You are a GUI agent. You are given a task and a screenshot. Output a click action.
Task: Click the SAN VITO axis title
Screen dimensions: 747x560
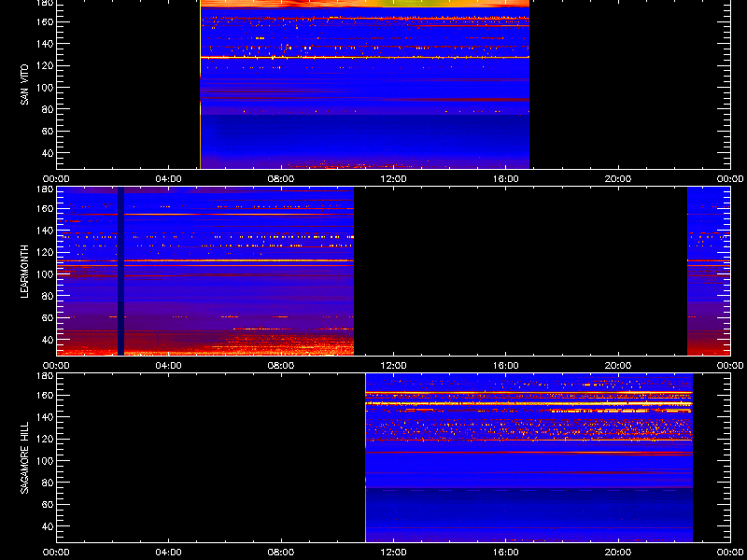coord(25,85)
